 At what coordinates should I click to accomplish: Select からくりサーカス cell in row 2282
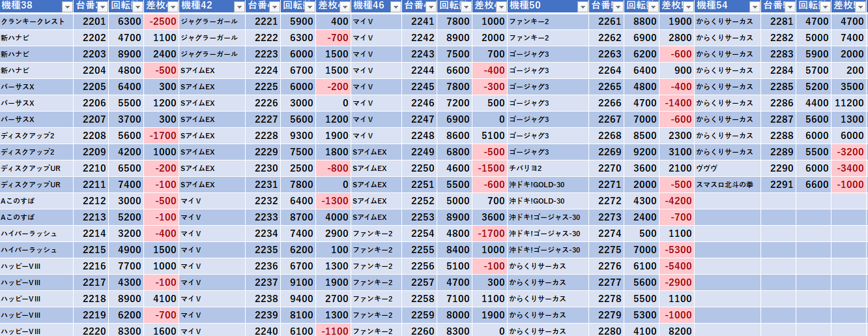728,38
